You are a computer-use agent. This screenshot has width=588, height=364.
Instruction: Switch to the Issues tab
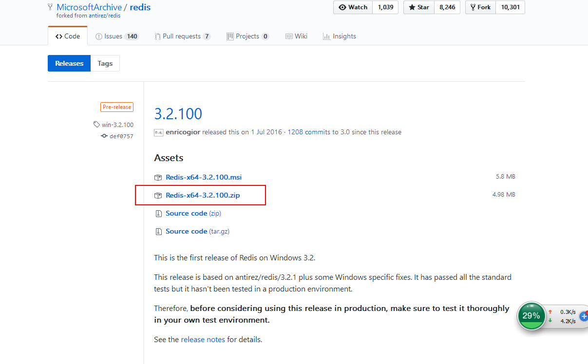coord(117,36)
